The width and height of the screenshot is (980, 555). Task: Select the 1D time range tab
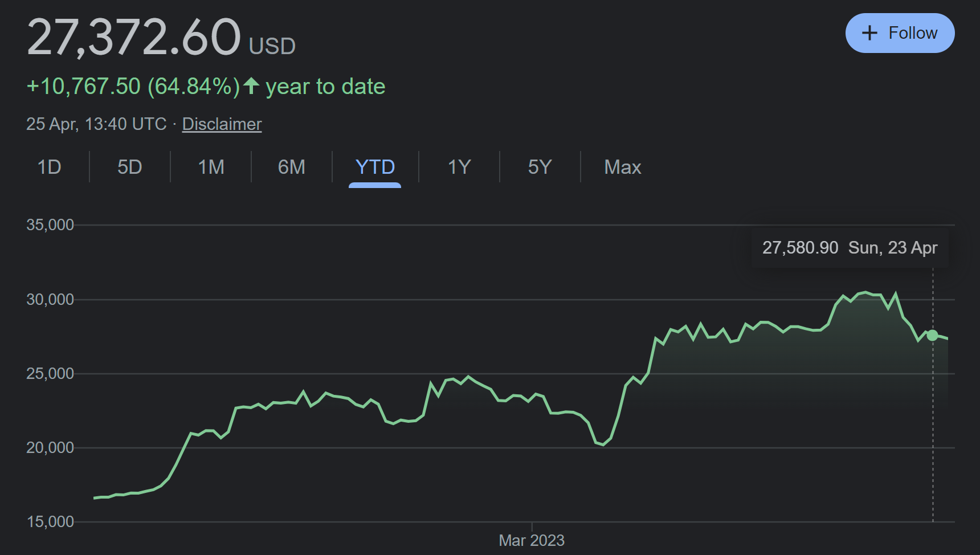(x=49, y=167)
